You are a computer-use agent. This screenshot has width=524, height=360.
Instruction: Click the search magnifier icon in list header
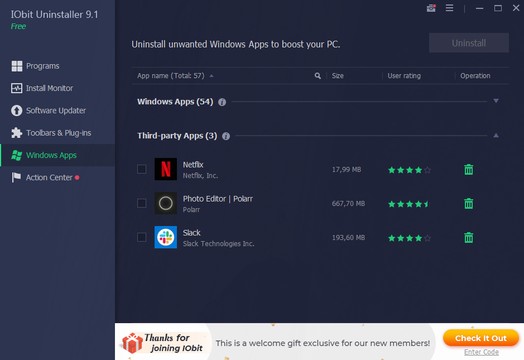pos(317,76)
